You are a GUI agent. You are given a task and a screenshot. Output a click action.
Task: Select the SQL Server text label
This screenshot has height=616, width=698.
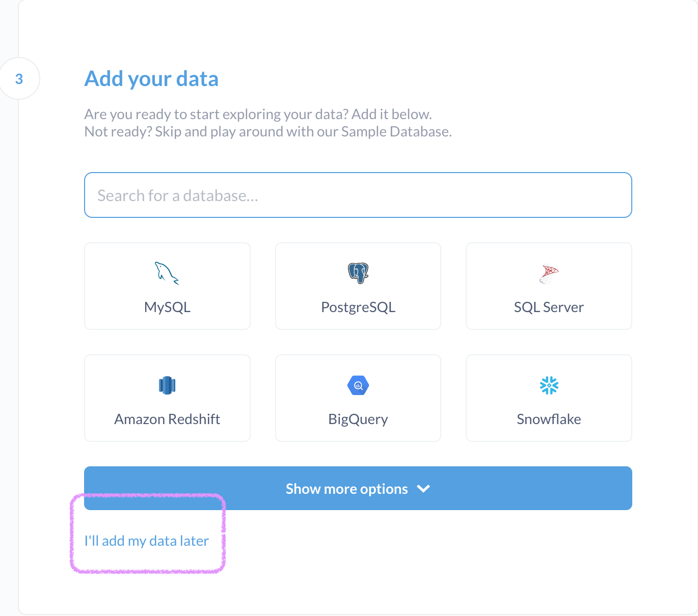549,307
